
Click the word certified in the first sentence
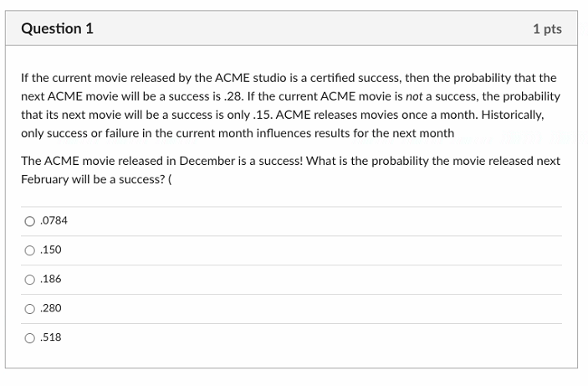point(330,78)
